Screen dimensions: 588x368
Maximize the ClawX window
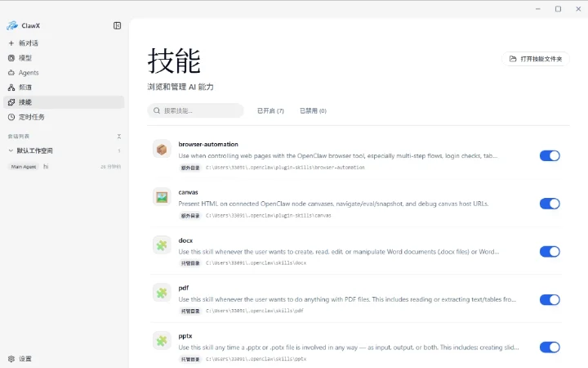558,9
